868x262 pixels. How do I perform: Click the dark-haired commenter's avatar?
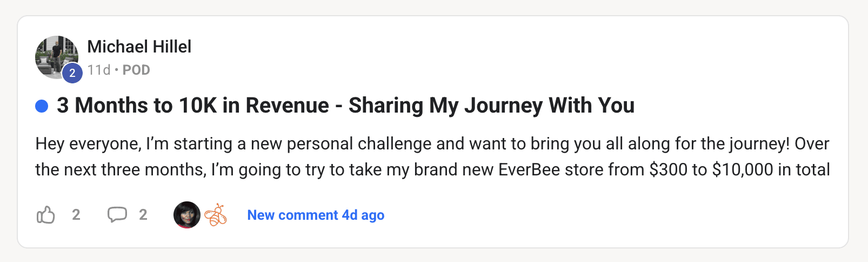click(x=186, y=215)
